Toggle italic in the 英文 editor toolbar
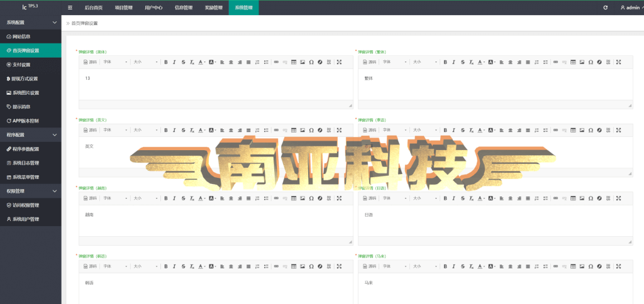 click(x=174, y=130)
